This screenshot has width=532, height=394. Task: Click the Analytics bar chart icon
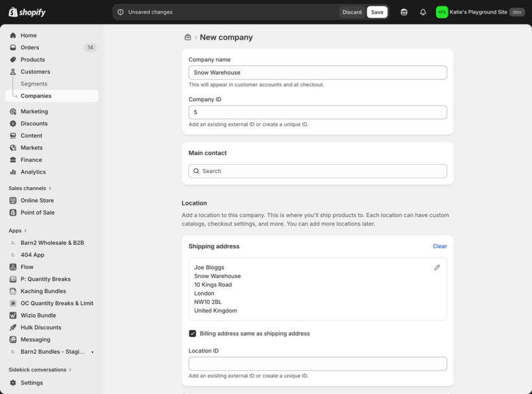pyautogui.click(x=13, y=172)
